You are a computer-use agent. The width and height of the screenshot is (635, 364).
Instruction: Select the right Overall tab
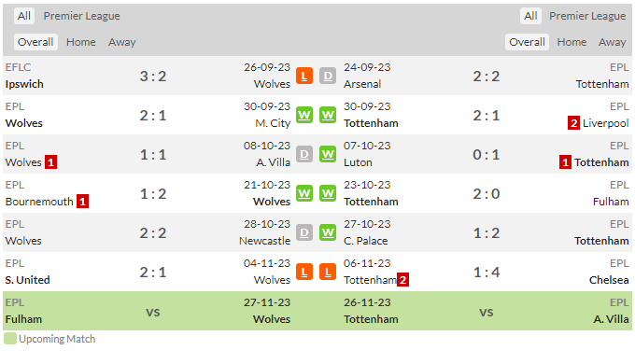[527, 42]
